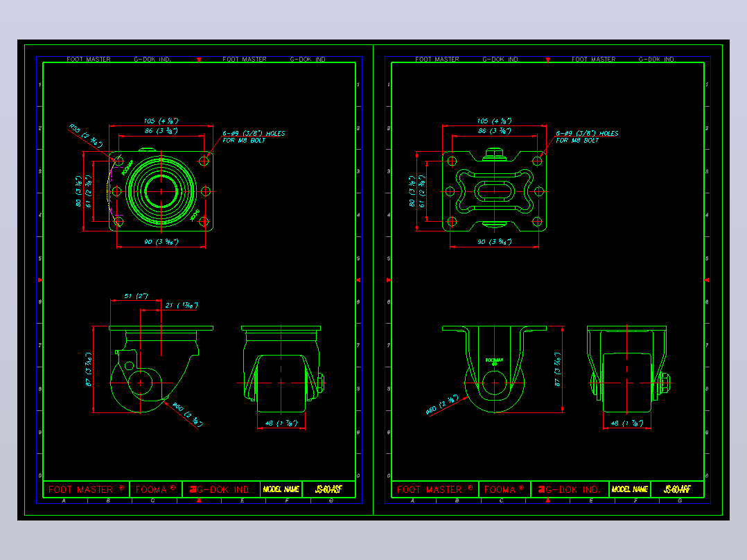Screen dimensions: 747x560
Task: Click the 105 (4 1/8") dimension on JS-60-ASF sheet
Action: coord(161,121)
